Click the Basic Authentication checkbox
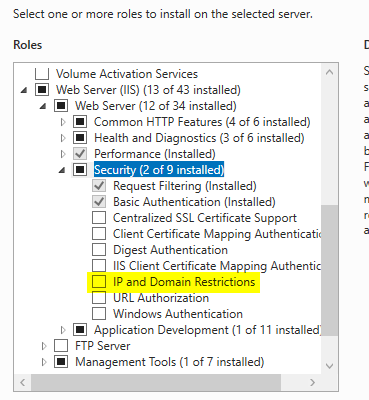Image resolution: width=369 pixels, height=400 pixels. [99, 202]
